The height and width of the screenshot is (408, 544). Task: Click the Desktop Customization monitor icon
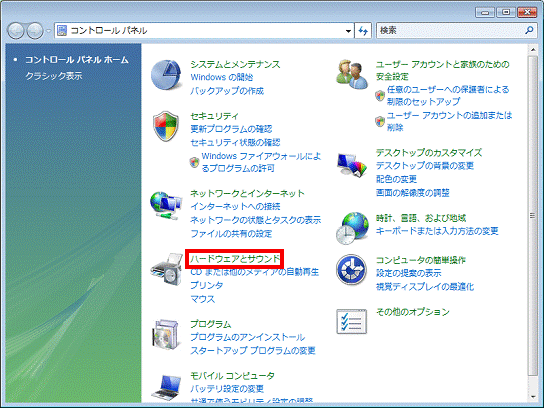[x=352, y=165]
